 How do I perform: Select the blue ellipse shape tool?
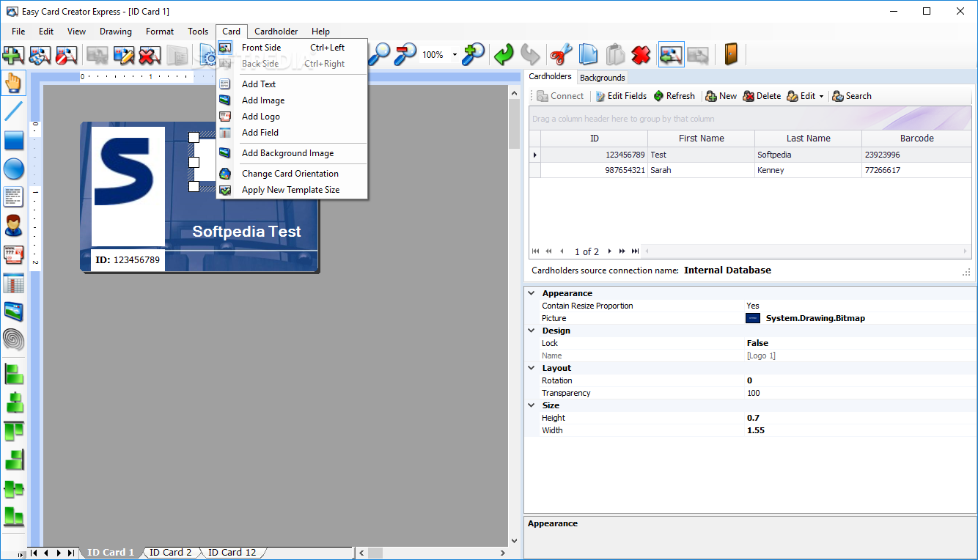13,169
